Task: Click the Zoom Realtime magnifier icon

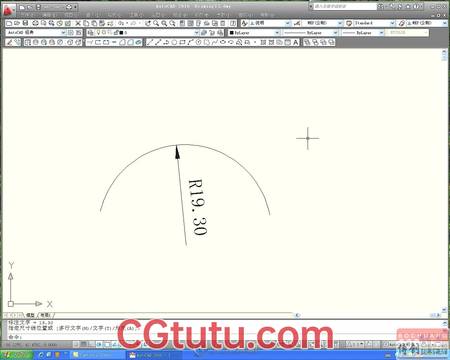Action: [156, 23]
